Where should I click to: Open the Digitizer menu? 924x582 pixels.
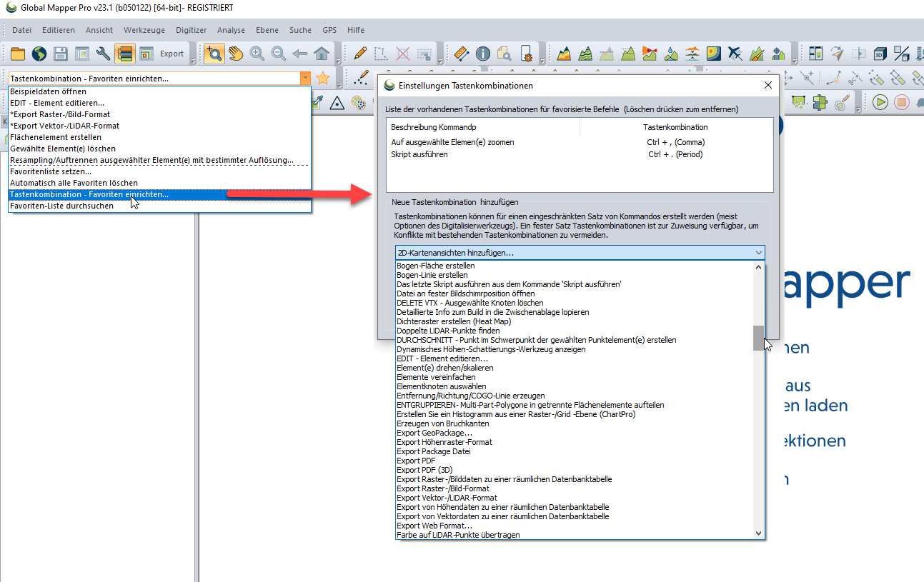(x=192, y=30)
